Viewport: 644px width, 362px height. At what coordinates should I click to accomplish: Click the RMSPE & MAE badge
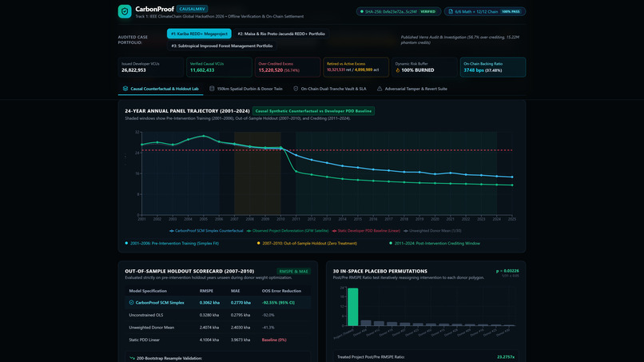tap(294, 271)
